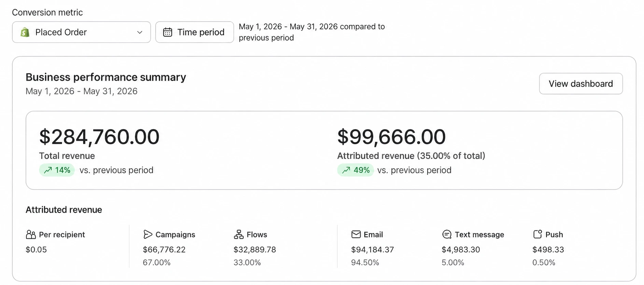Open View dashboard

click(x=581, y=84)
